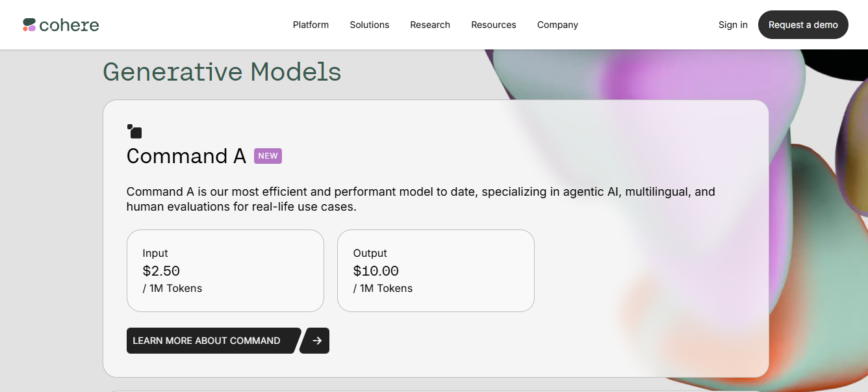
Task: Click the Generative Models heading
Action: pos(222,72)
